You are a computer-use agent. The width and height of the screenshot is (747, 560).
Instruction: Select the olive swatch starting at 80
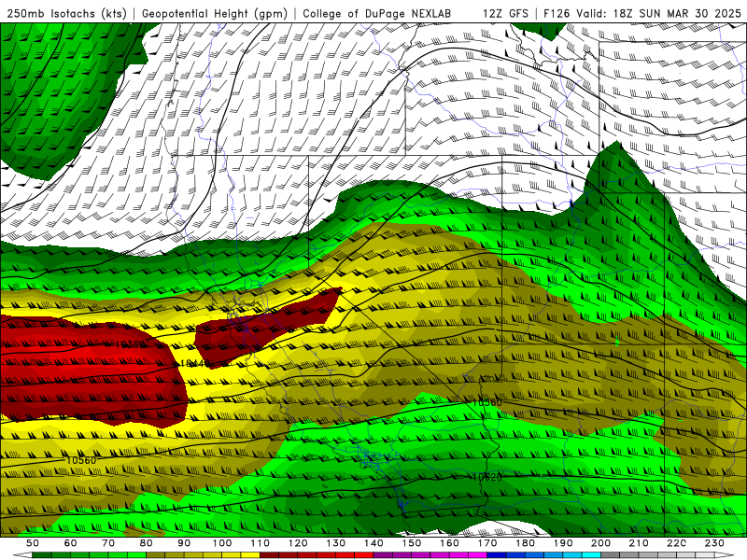click(x=155, y=555)
